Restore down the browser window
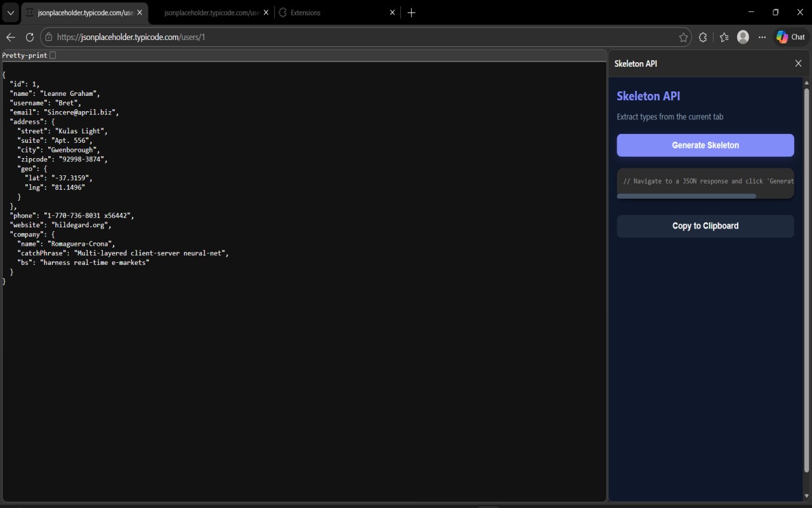 [775, 12]
